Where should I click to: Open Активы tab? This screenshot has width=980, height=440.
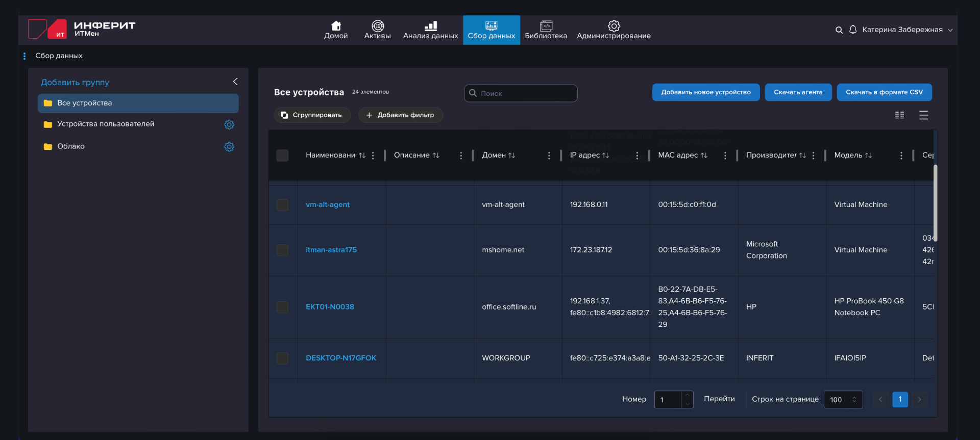(377, 30)
